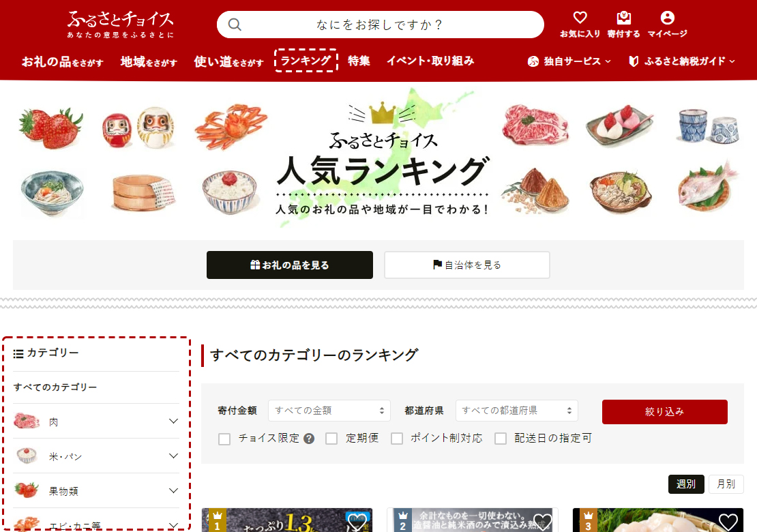The image size is (757, 532).
Task: Click the search magnifier icon
Action: pos(235,25)
